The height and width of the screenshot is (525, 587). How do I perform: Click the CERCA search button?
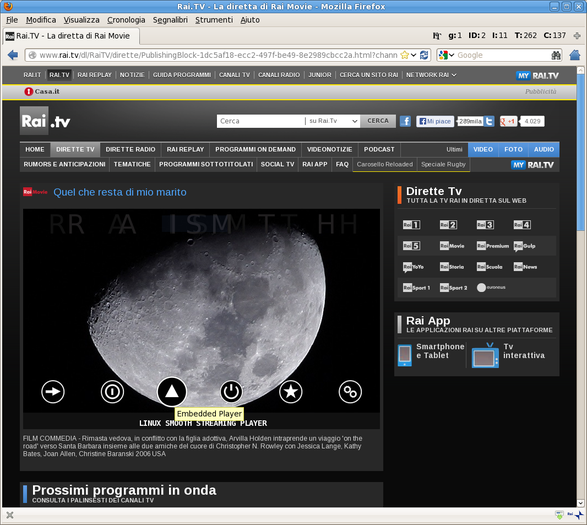click(x=378, y=121)
